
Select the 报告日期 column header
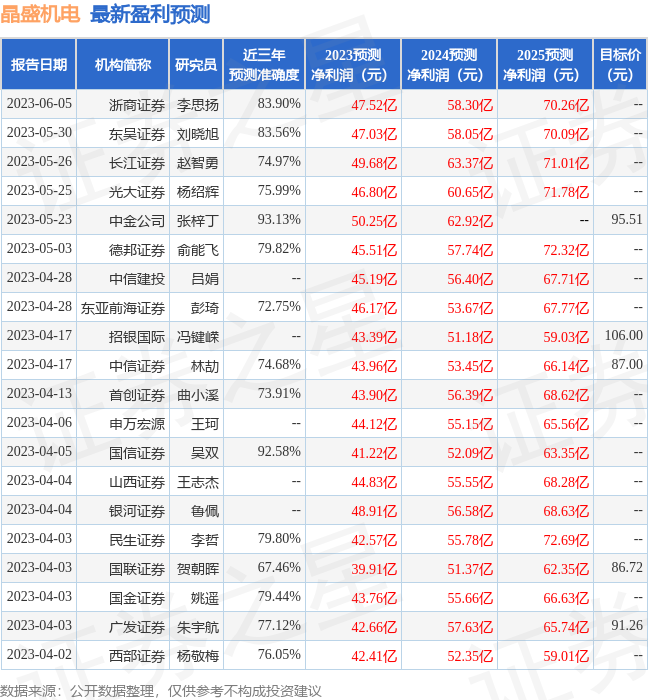click(39, 64)
